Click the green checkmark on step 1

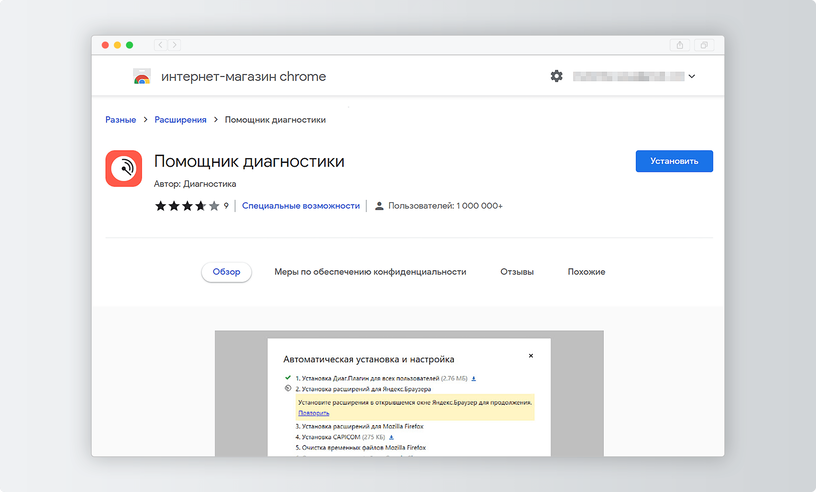pos(288,377)
